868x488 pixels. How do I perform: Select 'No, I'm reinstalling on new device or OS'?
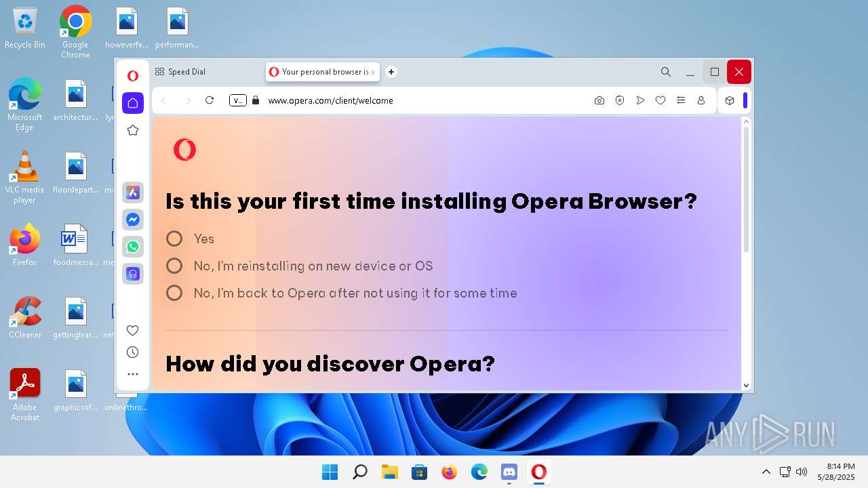174,266
